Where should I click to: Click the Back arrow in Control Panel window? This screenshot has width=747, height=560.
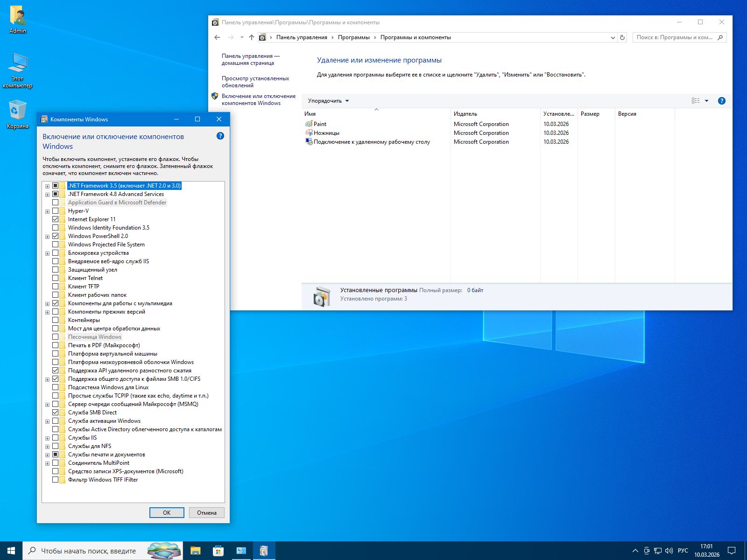pos(217,37)
